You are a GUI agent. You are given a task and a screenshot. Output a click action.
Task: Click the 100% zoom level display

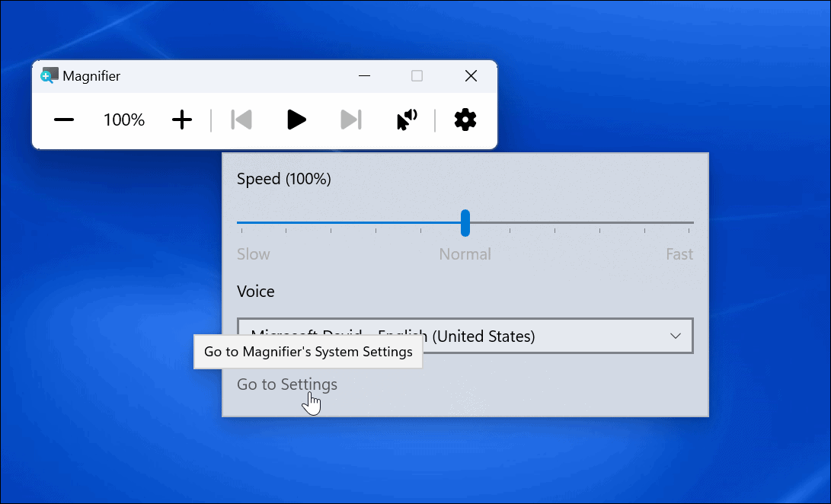pyautogui.click(x=123, y=120)
